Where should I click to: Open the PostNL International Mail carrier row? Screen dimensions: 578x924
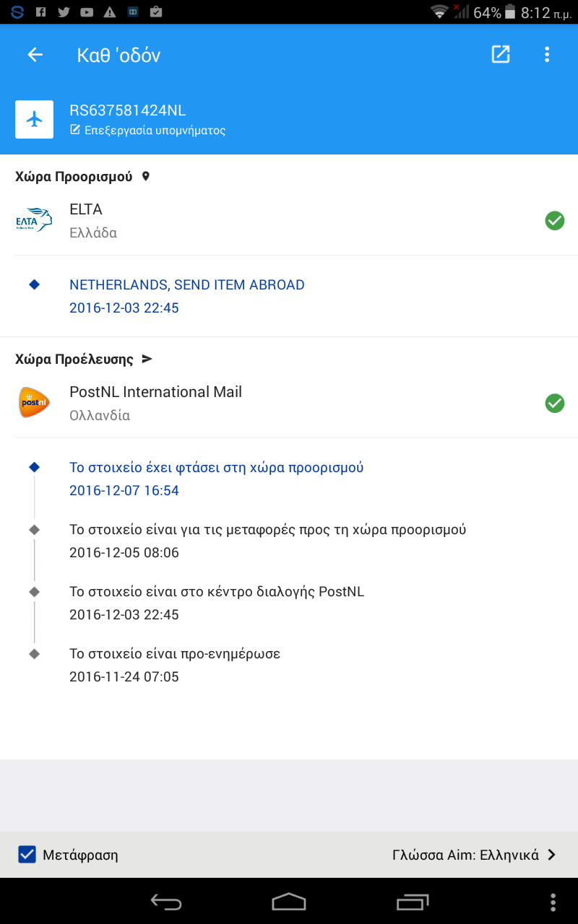pos(155,403)
